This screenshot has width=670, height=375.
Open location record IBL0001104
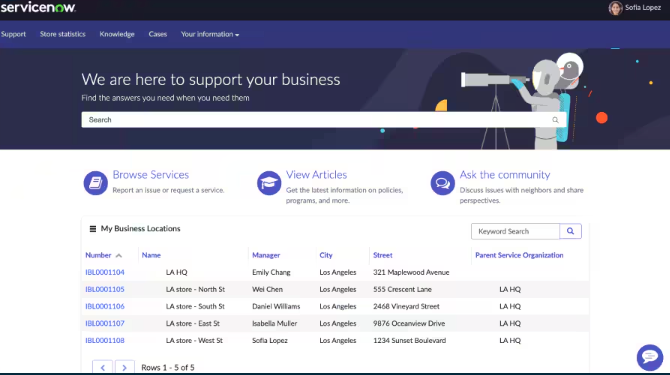tap(105, 272)
